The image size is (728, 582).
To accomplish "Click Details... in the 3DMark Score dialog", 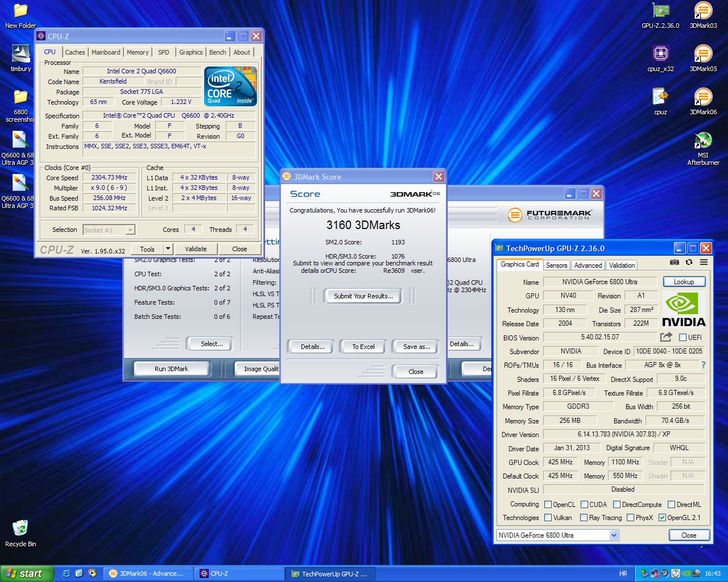I will [x=312, y=347].
